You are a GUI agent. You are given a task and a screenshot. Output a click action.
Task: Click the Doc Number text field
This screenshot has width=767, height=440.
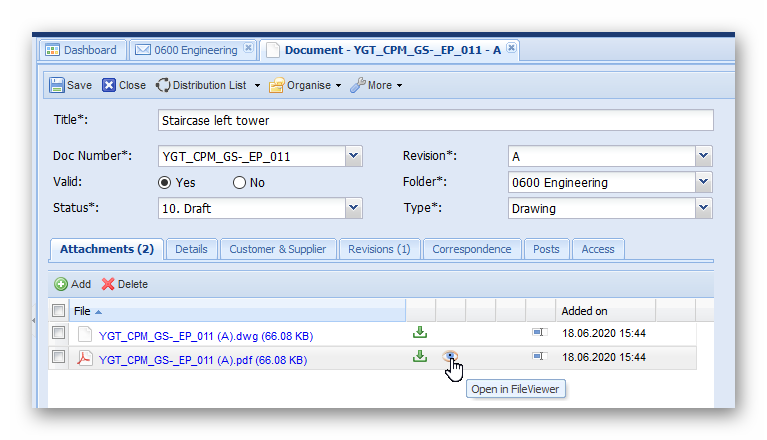(x=252, y=156)
